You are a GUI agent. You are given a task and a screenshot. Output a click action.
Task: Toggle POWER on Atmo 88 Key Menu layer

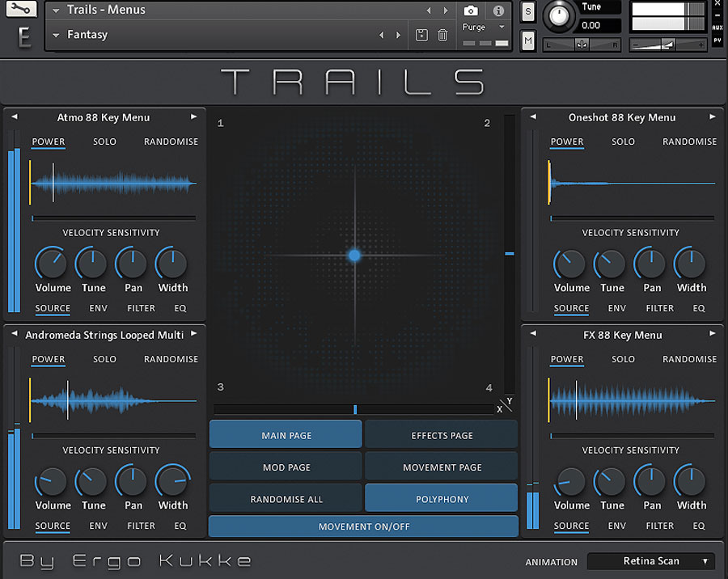tap(49, 142)
